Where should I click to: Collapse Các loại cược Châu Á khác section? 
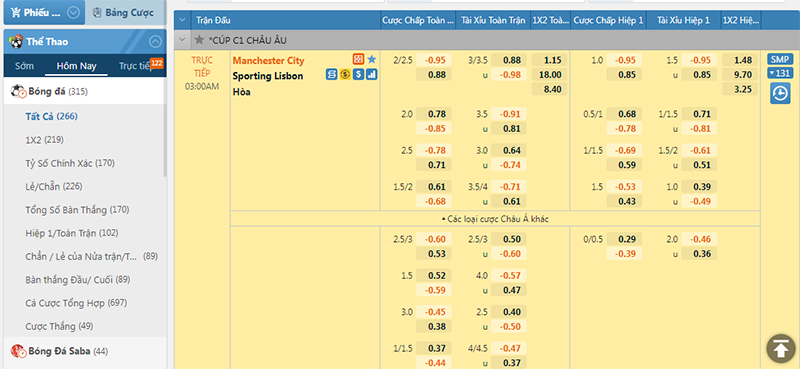pyautogui.click(x=495, y=219)
